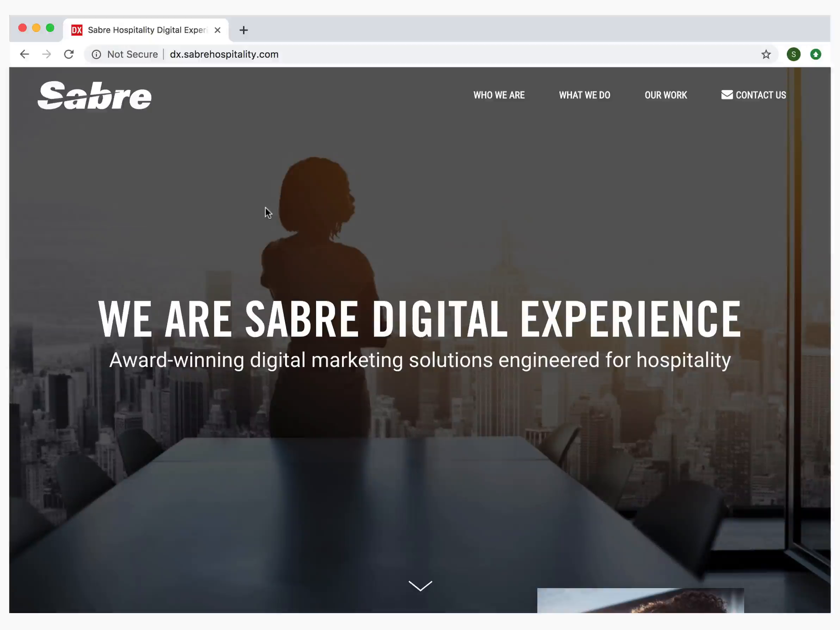Click the partial image thumbnail at bottom
This screenshot has width=840, height=630.
640,600
